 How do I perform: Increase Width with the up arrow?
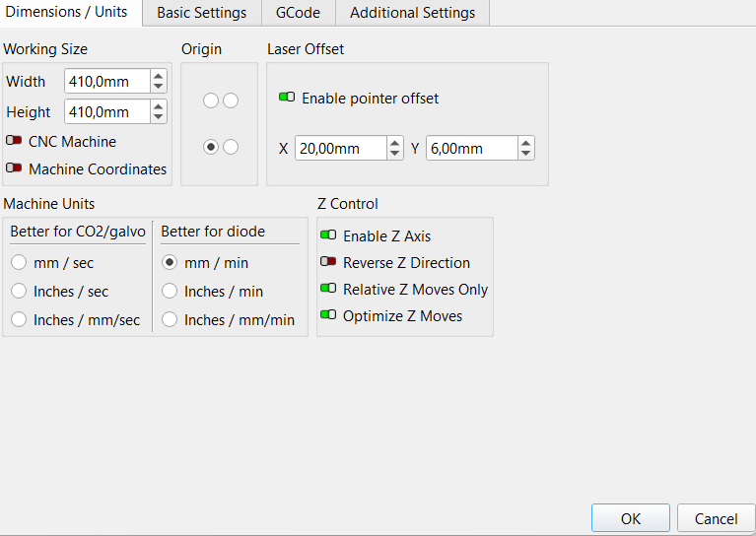point(158,76)
